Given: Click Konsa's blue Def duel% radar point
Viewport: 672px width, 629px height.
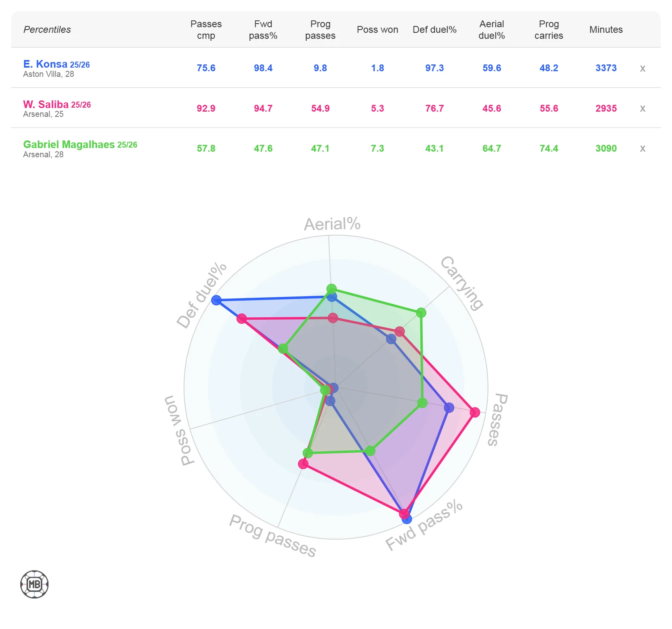Looking at the screenshot, I should (x=216, y=300).
